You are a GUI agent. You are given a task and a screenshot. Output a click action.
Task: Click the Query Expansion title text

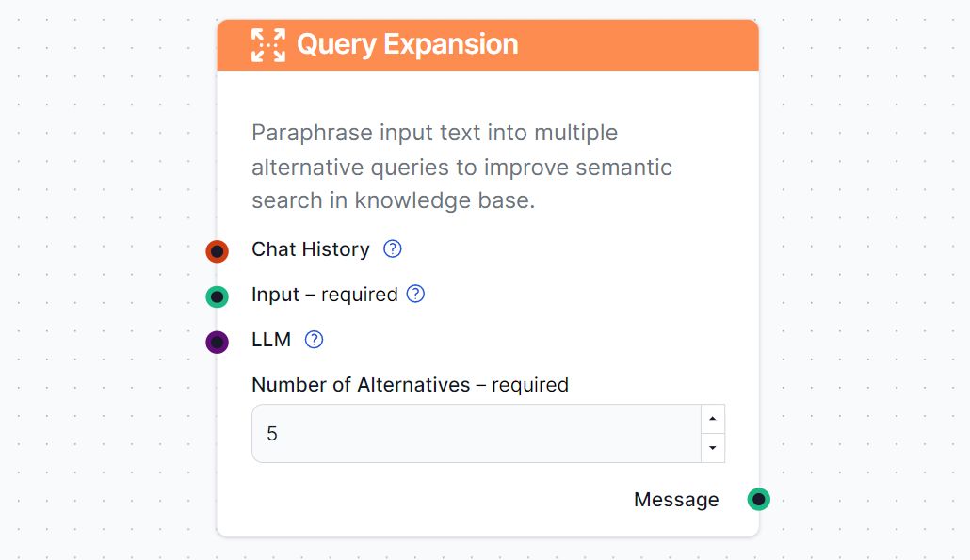pyautogui.click(x=407, y=43)
